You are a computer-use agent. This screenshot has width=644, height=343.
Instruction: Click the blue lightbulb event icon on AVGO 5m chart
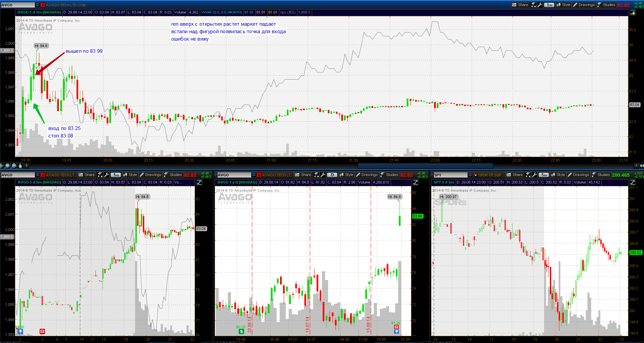20,331
